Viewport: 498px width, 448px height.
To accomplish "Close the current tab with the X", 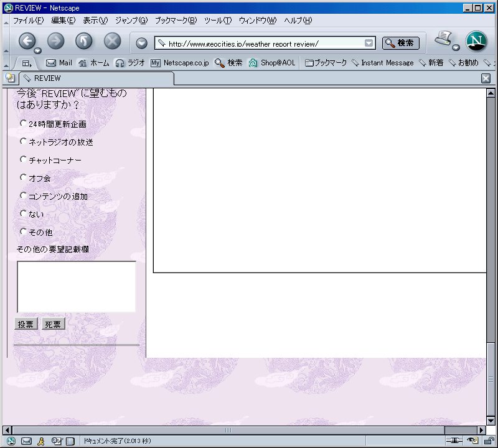I will click(x=486, y=78).
